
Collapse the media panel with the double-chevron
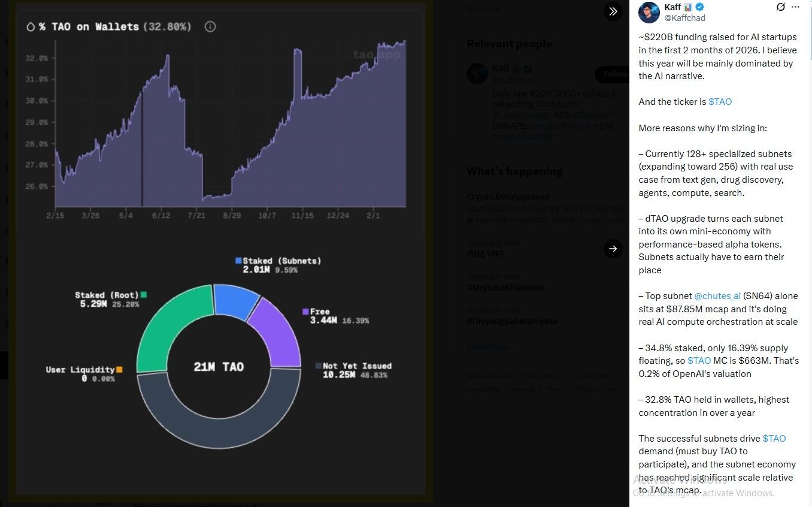[x=613, y=11]
